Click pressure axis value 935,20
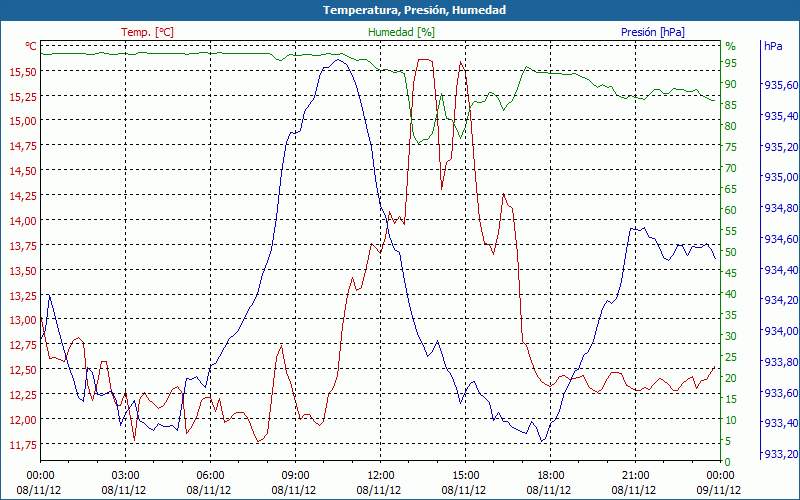 click(781, 147)
